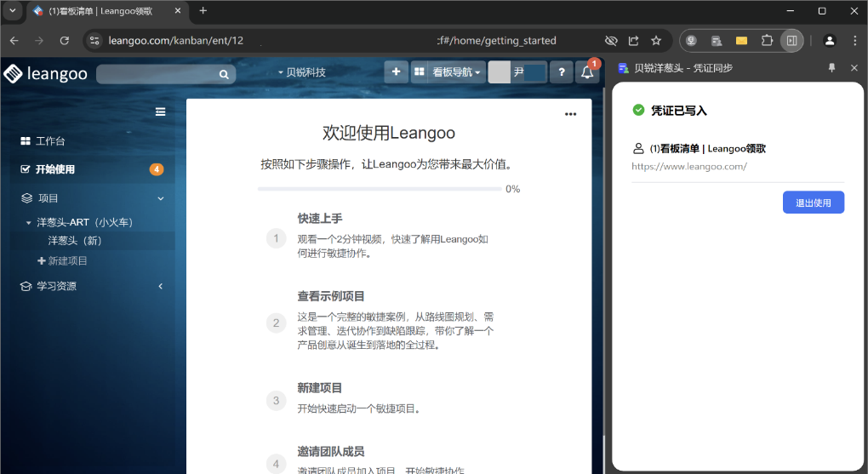Click the 贝锐洋葱头 - 凭证同步 panel title
The height and width of the screenshot is (474, 868).
tap(683, 68)
